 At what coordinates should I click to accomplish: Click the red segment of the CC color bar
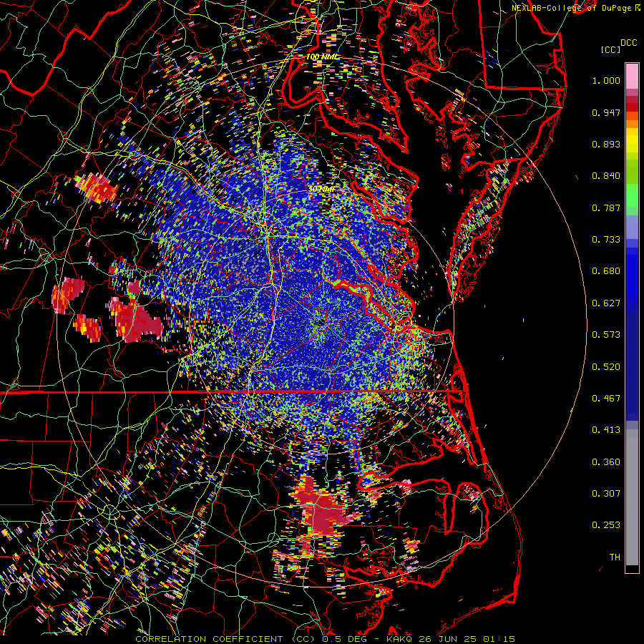point(632,107)
